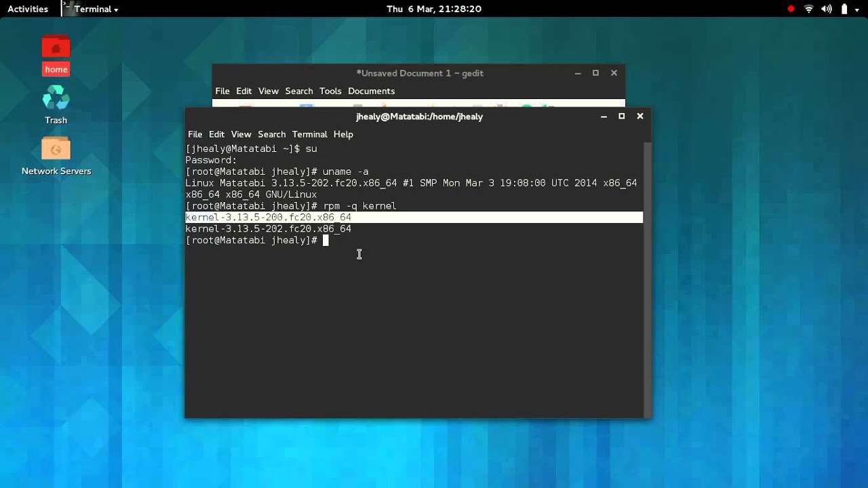This screenshot has width=868, height=488.
Task: Click the 'uname -a' command line
Action: tap(277, 171)
